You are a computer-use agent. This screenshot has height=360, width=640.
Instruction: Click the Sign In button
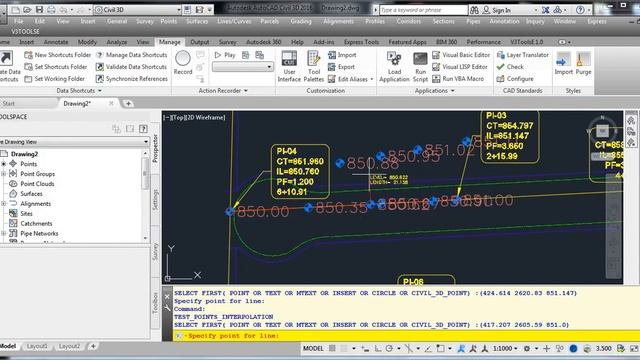(x=497, y=10)
